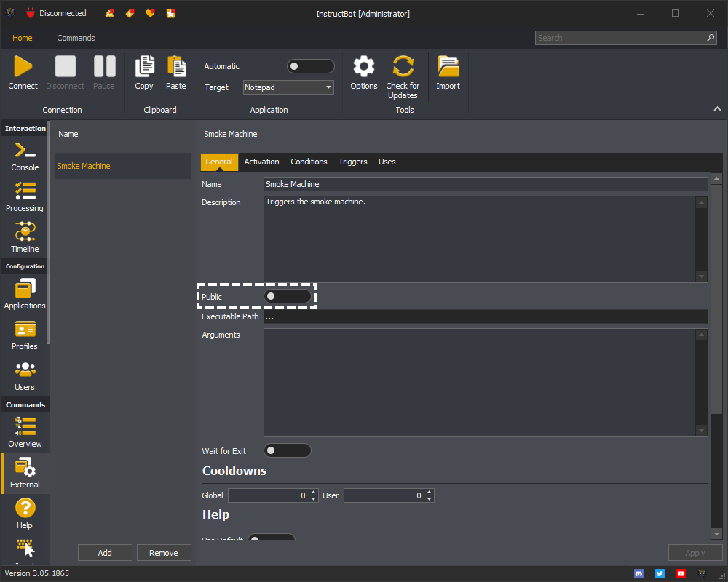This screenshot has width=728, height=582.
Task: Open the Timeline sidebar item
Action: 25,238
